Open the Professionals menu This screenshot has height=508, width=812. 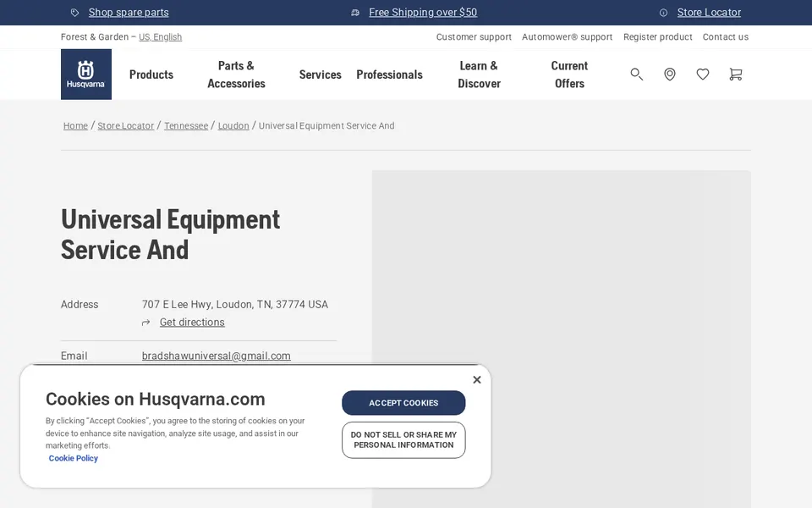pos(389,75)
